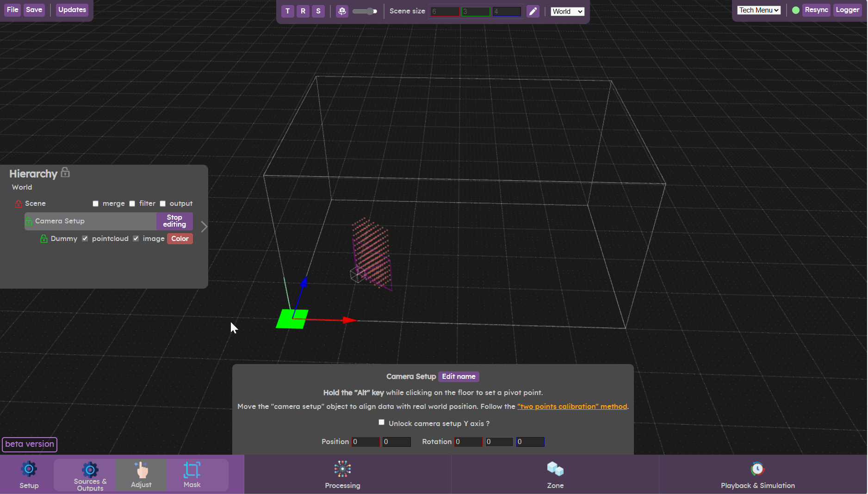Check Unlock camera setup Y axis
Image resolution: width=868 pixels, height=494 pixels.
tap(382, 422)
